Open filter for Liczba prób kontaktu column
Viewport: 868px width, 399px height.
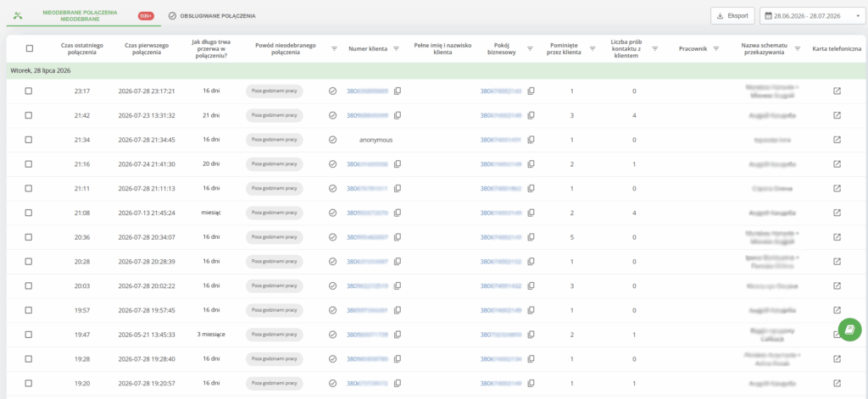[x=655, y=48]
